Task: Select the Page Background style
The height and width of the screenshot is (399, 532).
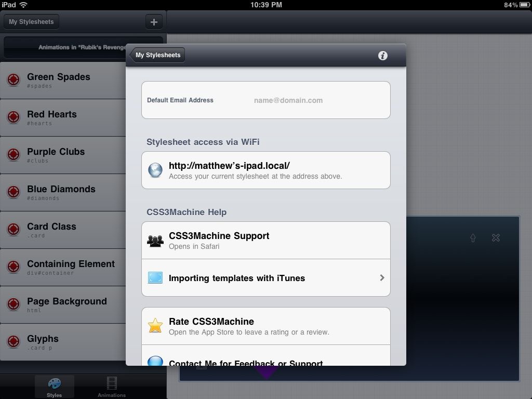Action: point(63,304)
